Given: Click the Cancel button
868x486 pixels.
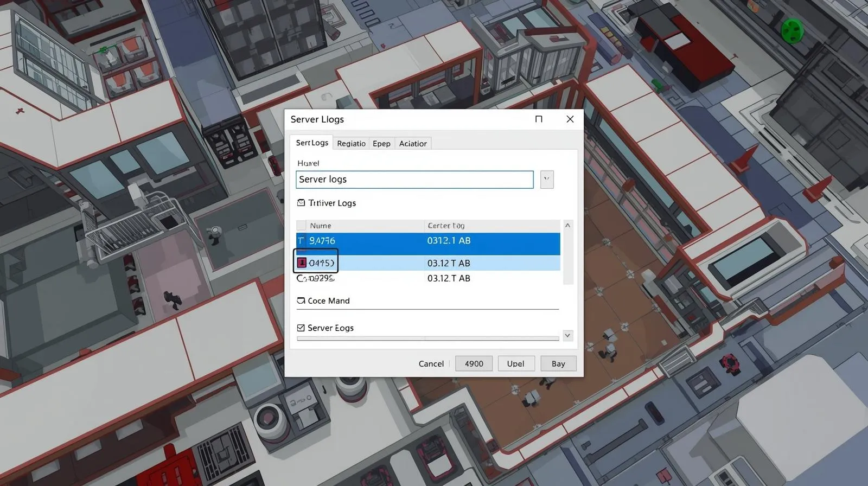Looking at the screenshot, I should pos(431,363).
